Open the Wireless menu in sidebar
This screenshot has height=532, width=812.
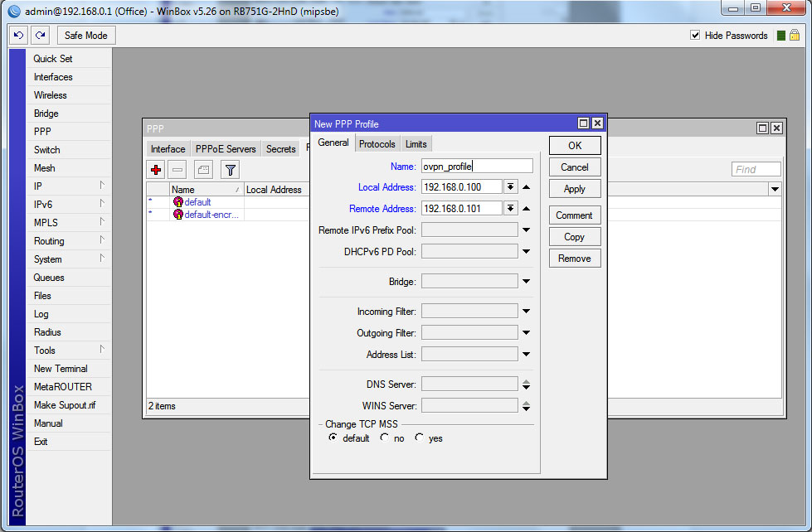click(50, 95)
